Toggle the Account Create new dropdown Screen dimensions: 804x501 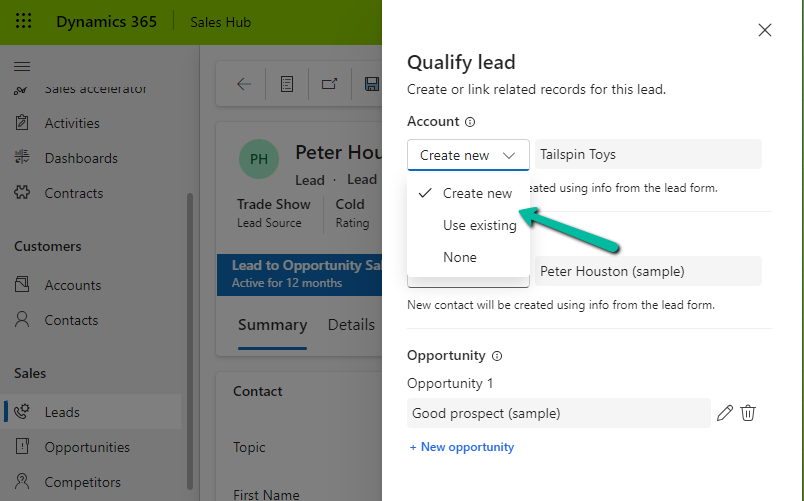click(x=468, y=155)
